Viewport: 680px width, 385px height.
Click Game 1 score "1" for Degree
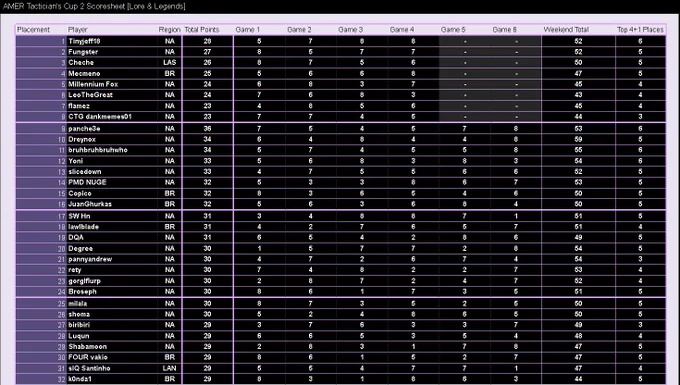click(259, 249)
